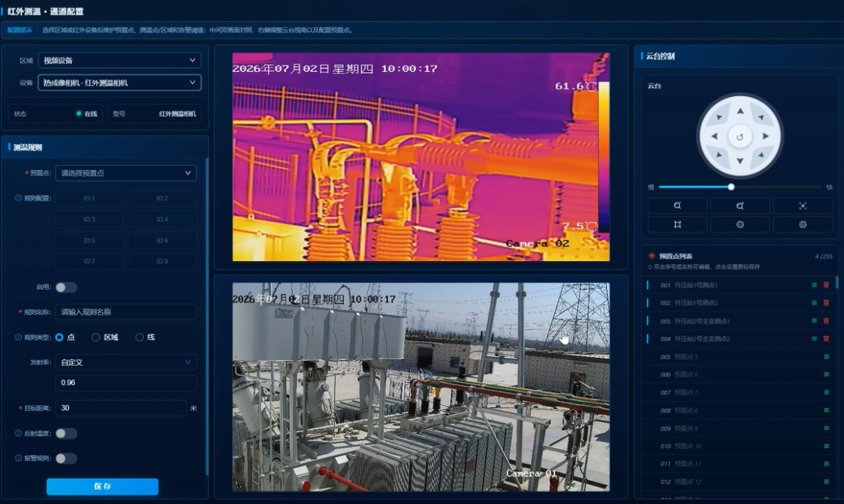Toggle the 启用 switch
Image resolution: width=844 pixels, height=504 pixels.
coord(66,288)
